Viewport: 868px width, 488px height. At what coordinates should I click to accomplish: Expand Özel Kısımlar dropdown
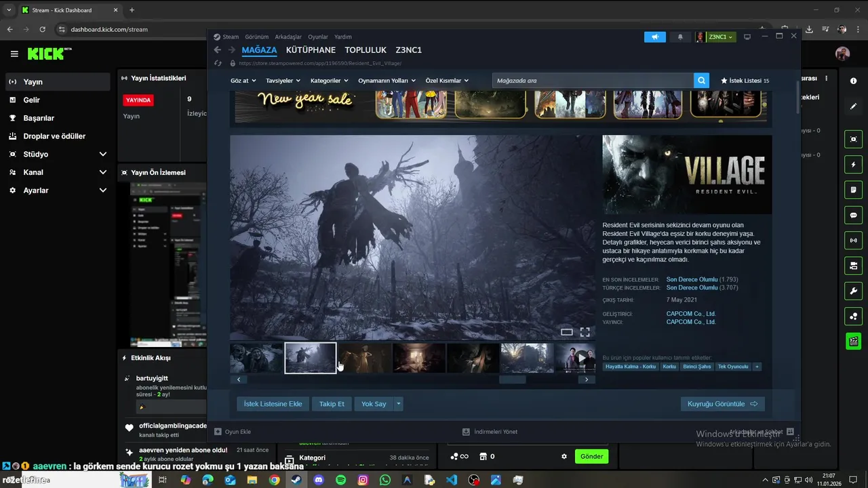point(448,81)
